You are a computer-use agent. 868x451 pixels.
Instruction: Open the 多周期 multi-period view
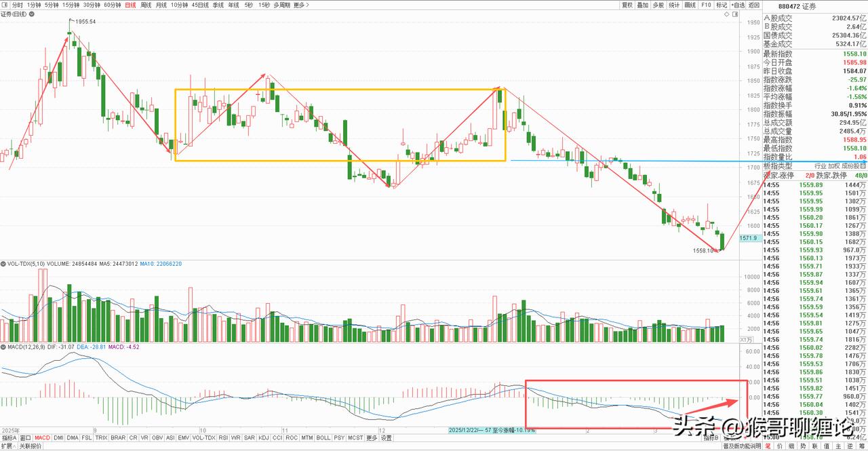(281, 5)
